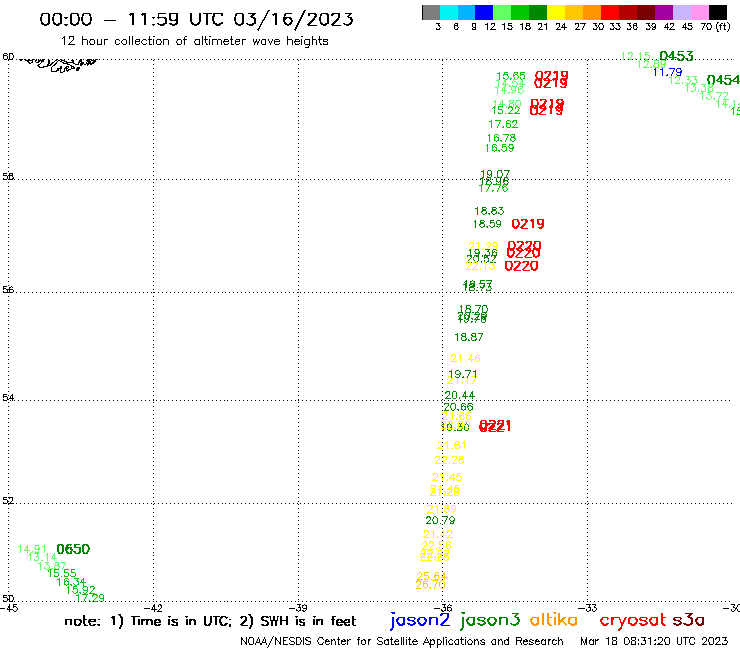Screen dimensions: 740x650
Task: Click the '21.89' wave height value
Action: [x=442, y=509]
